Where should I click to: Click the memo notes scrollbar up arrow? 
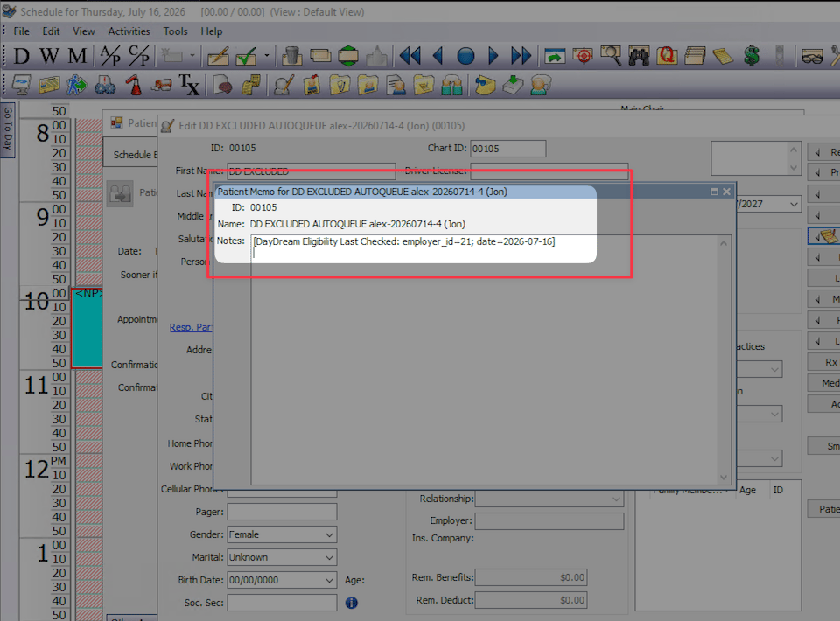724,243
